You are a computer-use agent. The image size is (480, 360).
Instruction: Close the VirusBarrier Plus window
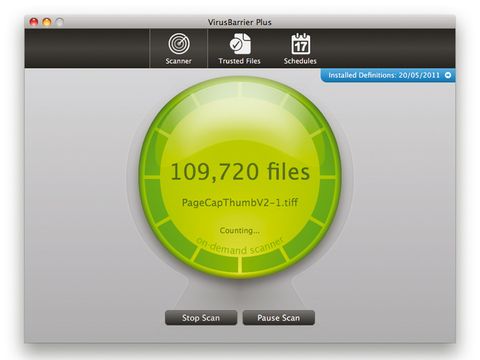tap(34, 22)
